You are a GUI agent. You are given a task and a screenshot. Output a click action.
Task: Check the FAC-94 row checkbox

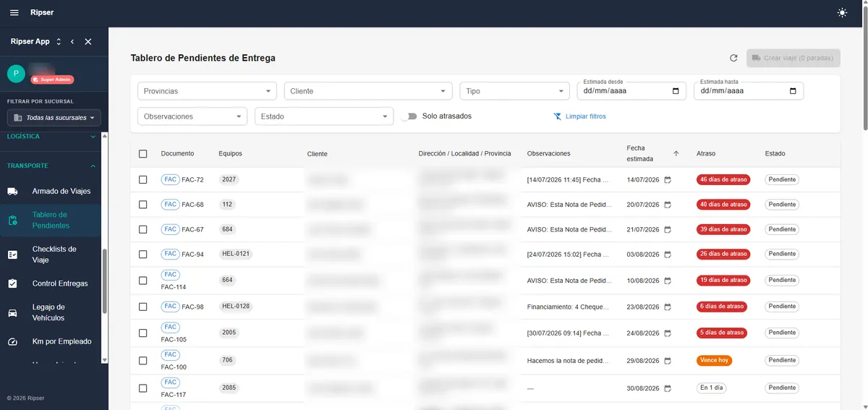tap(142, 255)
